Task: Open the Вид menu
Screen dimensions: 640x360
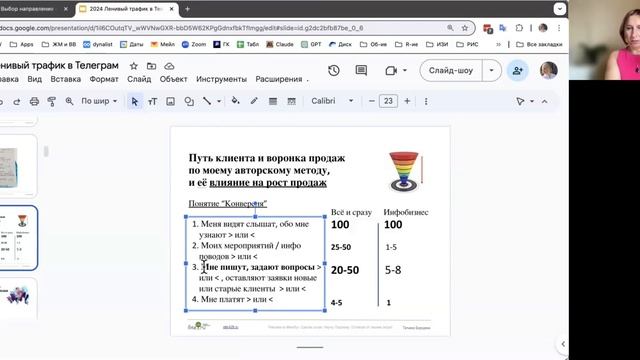Action: click(x=35, y=79)
